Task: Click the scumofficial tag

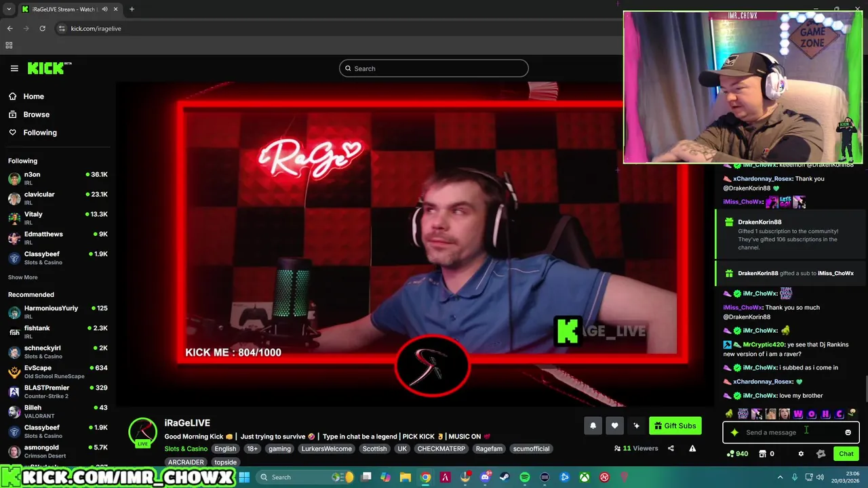Action: (531, 449)
